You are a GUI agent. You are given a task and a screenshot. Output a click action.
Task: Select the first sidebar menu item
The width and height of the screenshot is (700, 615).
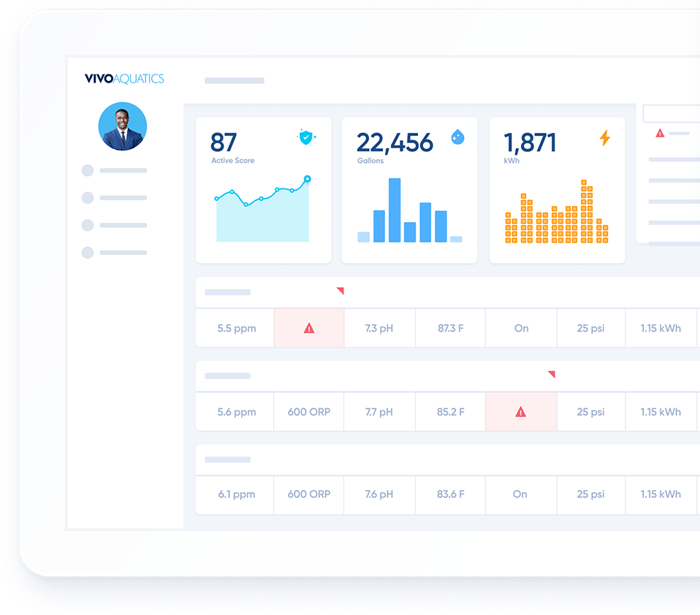(115, 170)
